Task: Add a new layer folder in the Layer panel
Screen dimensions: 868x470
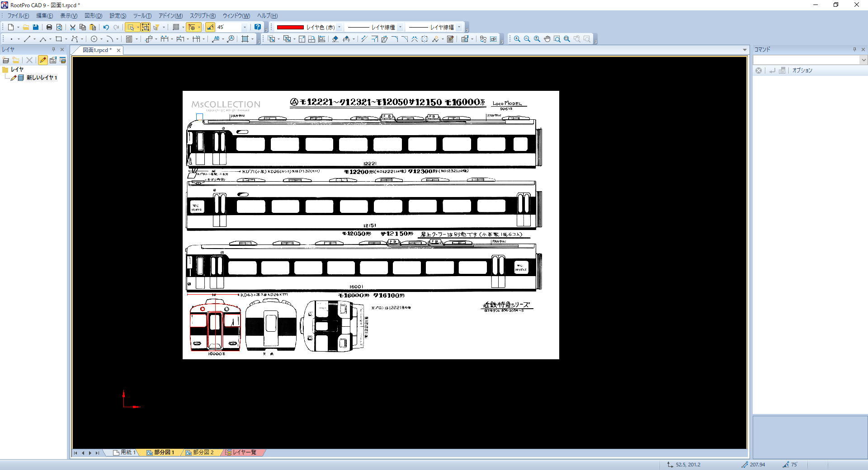Action: [16, 60]
